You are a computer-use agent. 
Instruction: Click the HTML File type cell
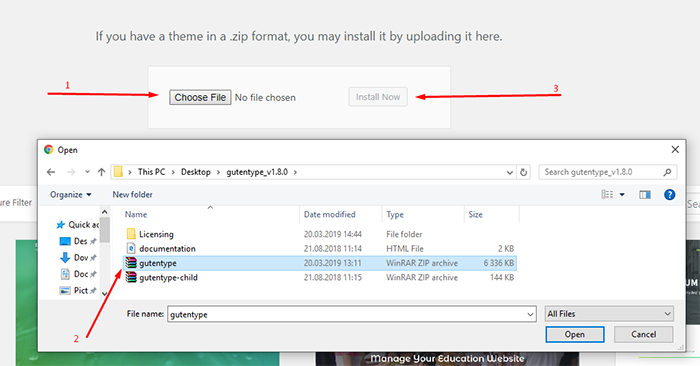[405, 249]
